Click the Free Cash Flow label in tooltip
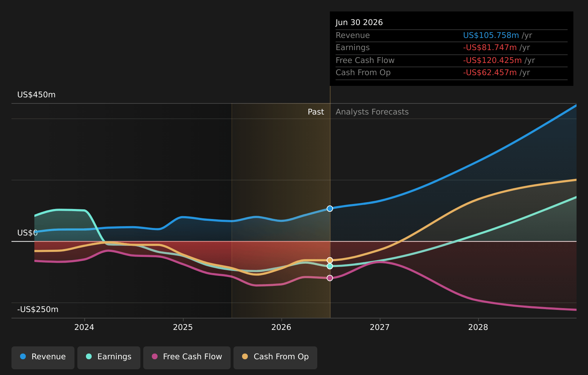This screenshot has width=588, height=375. 365,60
